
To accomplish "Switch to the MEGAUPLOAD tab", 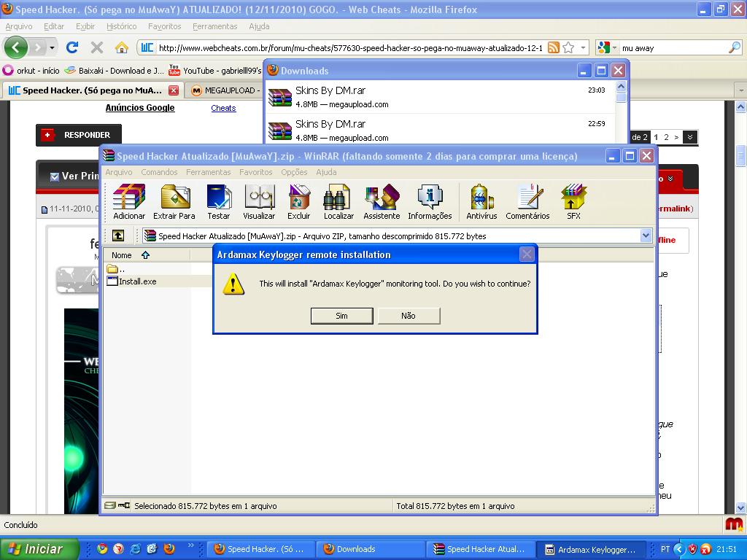I will [225, 90].
